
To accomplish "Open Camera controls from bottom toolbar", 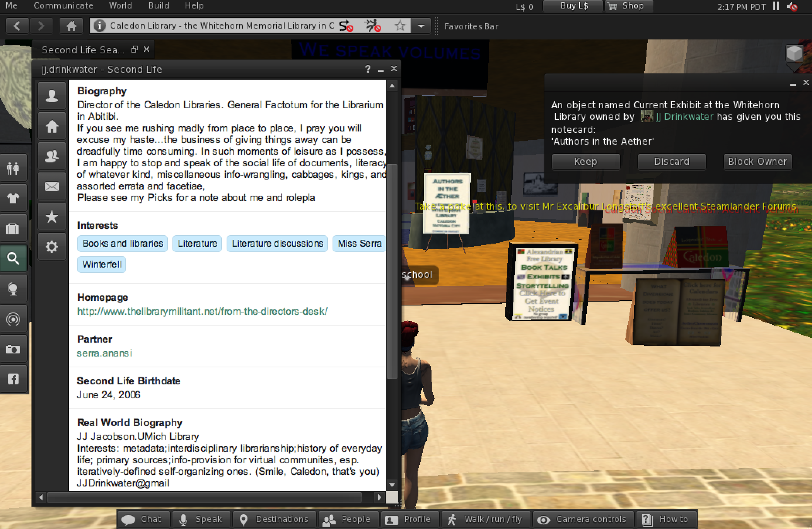I will tap(584, 519).
